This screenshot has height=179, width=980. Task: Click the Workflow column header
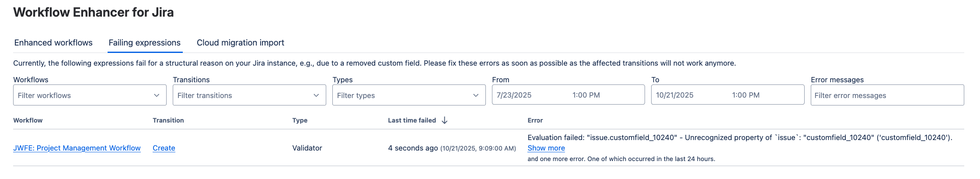coord(28,120)
